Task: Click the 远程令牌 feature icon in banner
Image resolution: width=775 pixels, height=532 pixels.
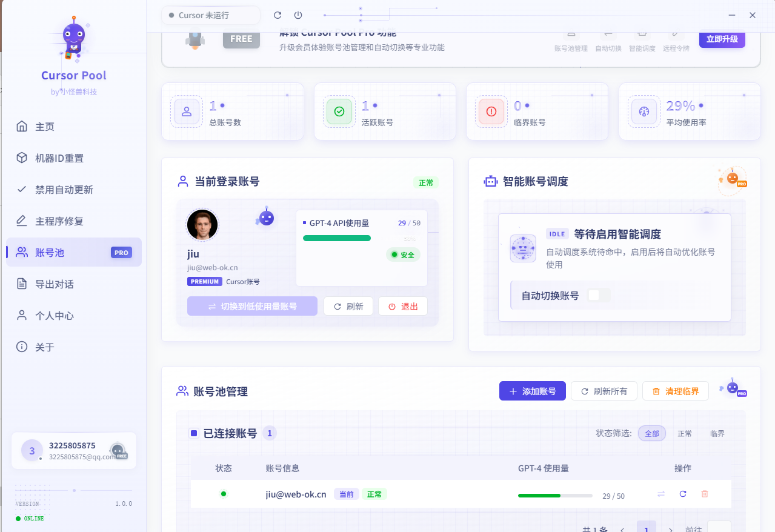Action: (x=676, y=35)
